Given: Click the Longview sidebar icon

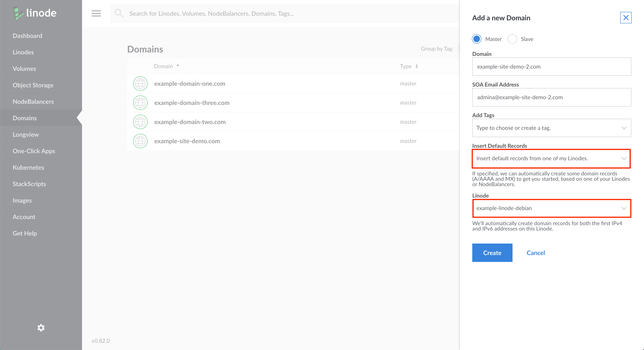Looking at the screenshot, I should 26,134.
